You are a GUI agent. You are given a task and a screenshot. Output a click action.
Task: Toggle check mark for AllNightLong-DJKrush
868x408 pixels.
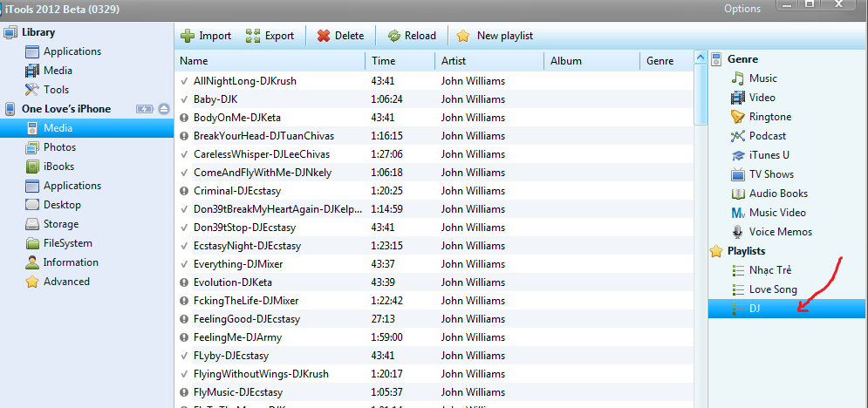pos(184,81)
